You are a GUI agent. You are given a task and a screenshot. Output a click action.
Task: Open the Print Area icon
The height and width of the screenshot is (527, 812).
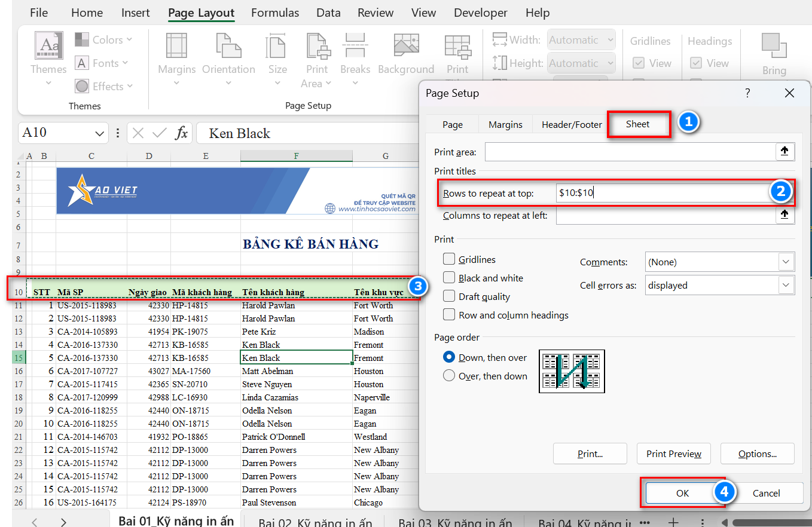tap(317, 46)
